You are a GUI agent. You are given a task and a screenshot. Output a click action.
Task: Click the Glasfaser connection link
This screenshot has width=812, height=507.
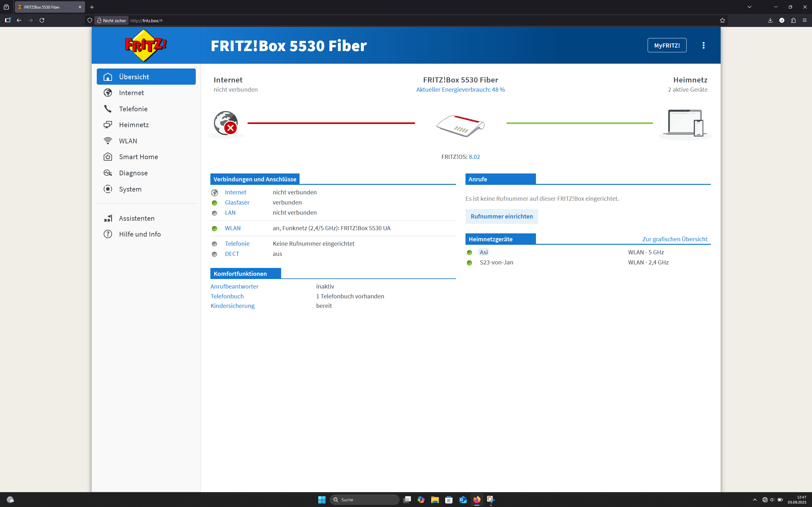237,203
